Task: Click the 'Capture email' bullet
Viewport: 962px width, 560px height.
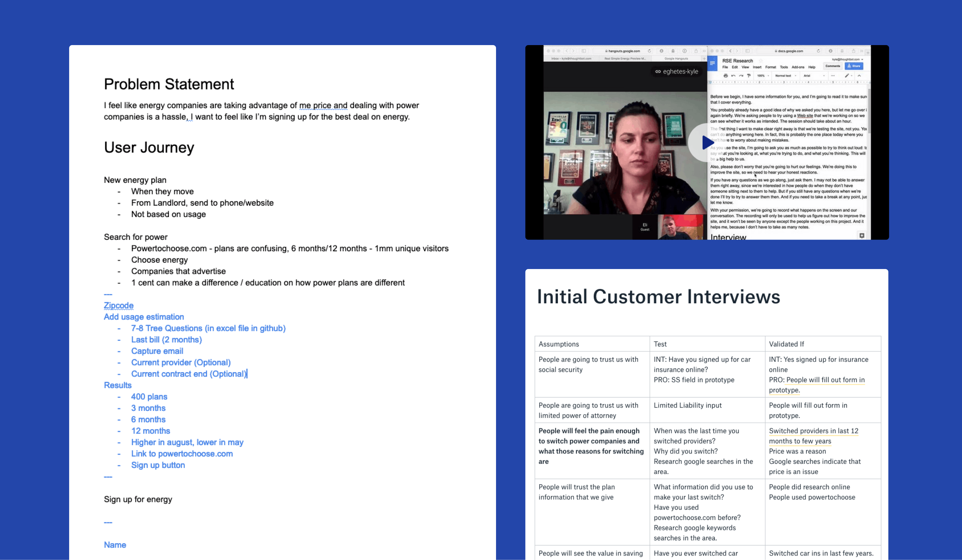Action: coord(157,351)
